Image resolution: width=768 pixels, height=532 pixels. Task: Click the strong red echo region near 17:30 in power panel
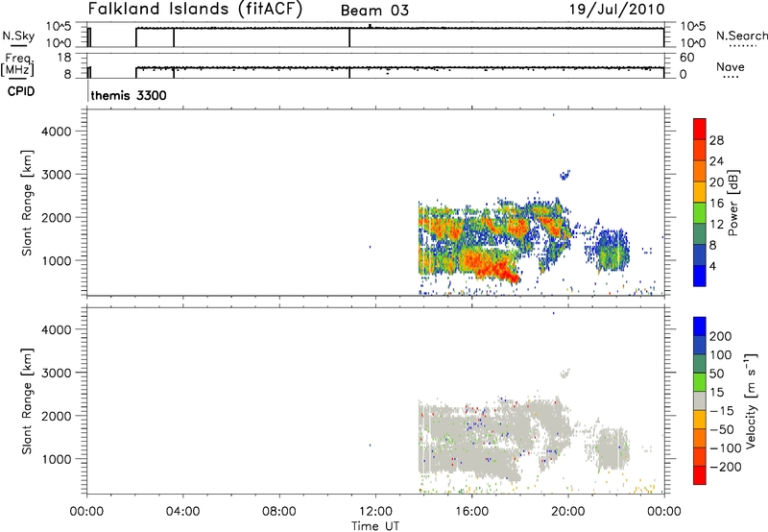click(x=502, y=271)
